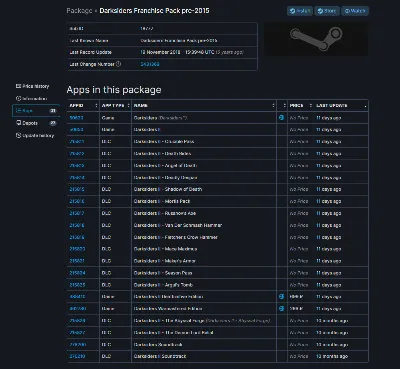Open app ID link for Fletcher's Crow Hammer row
Viewport: 400px width, 369px height.
tap(77, 237)
